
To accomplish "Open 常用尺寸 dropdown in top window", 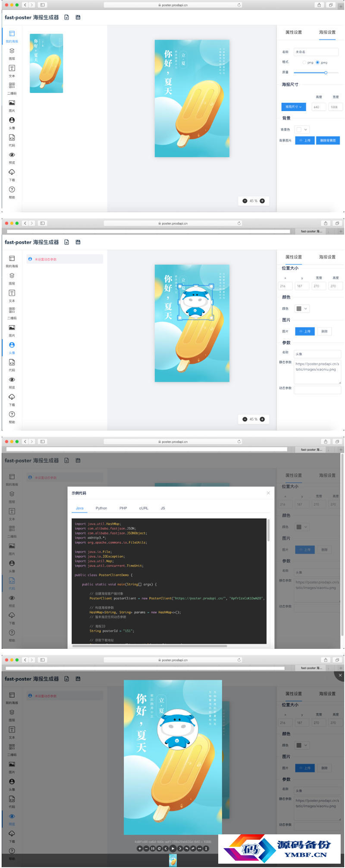I will (x=294, y=107).
